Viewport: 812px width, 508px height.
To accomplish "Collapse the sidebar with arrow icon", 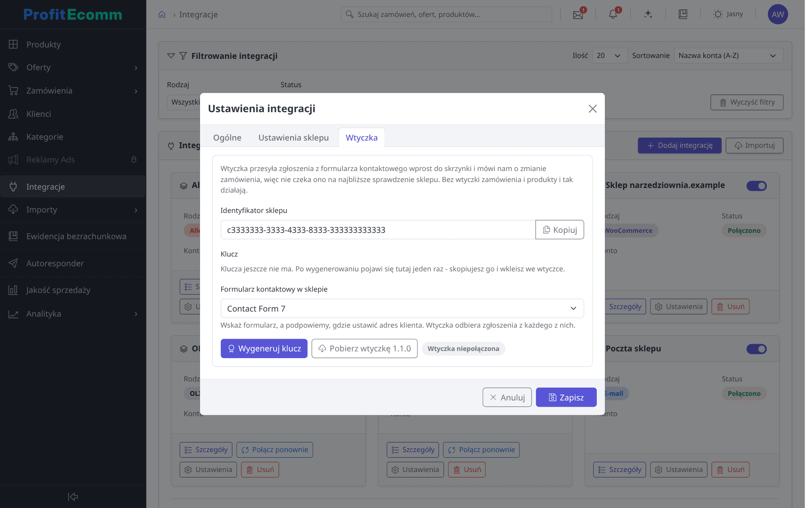I will (73, 497).
